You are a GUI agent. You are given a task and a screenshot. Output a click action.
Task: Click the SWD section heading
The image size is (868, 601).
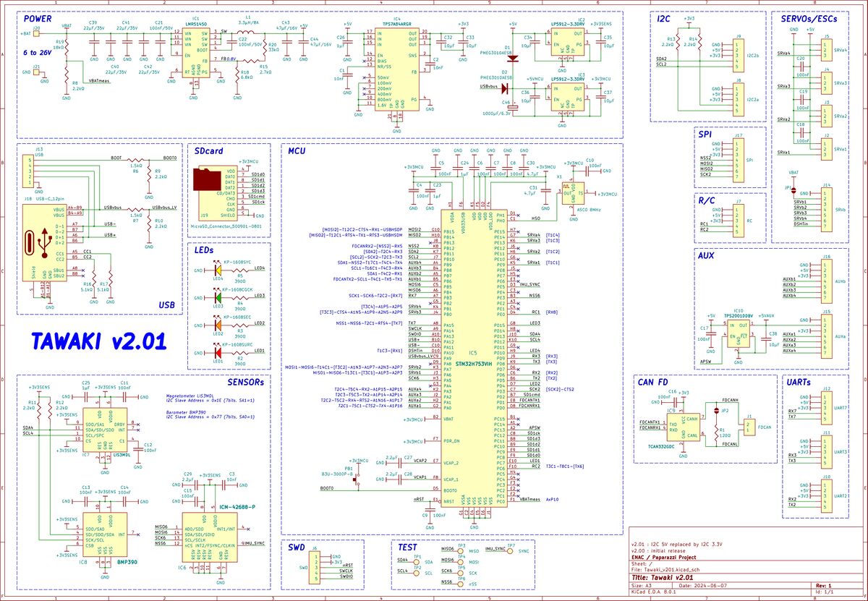point(297,547)
